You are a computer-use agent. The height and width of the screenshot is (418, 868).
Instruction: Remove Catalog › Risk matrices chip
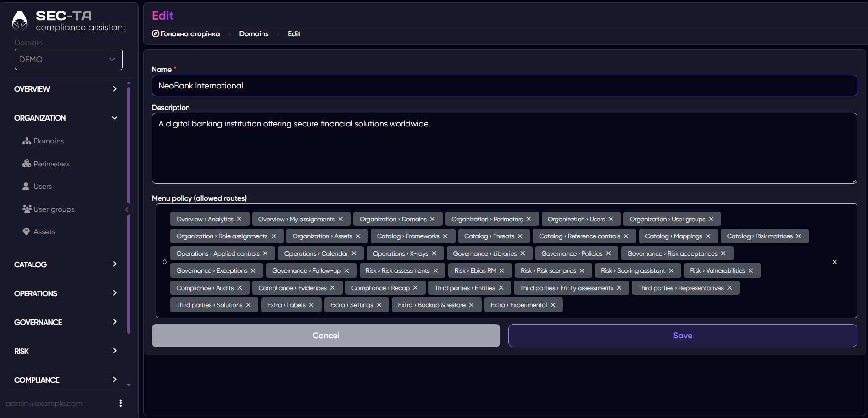tap(798, 236)
